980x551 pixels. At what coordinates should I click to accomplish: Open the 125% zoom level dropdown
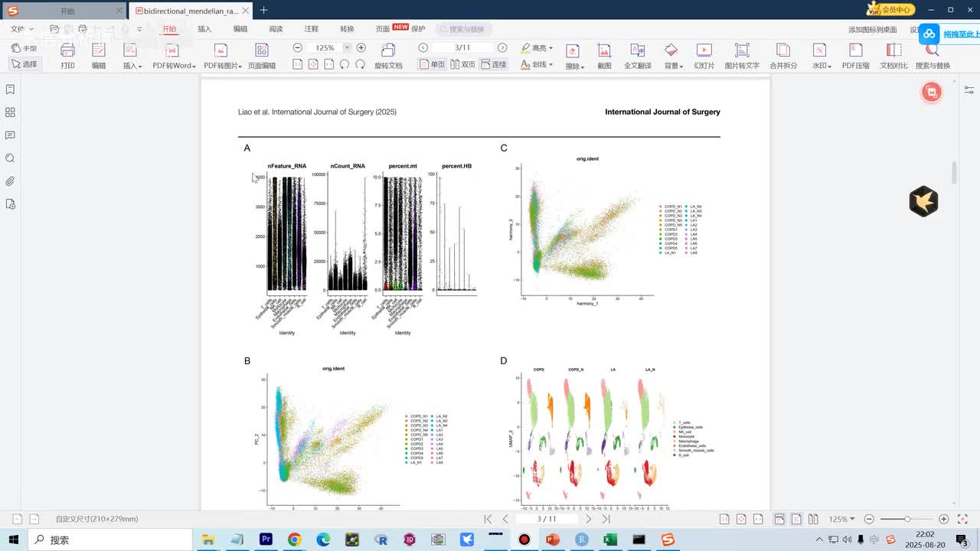tap(347, 47)
